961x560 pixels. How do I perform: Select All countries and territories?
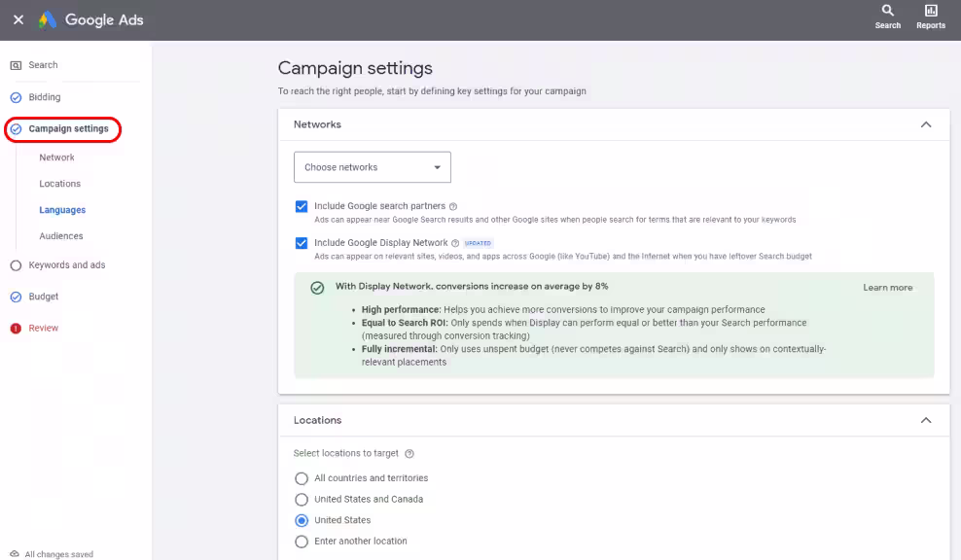[301, 478]
